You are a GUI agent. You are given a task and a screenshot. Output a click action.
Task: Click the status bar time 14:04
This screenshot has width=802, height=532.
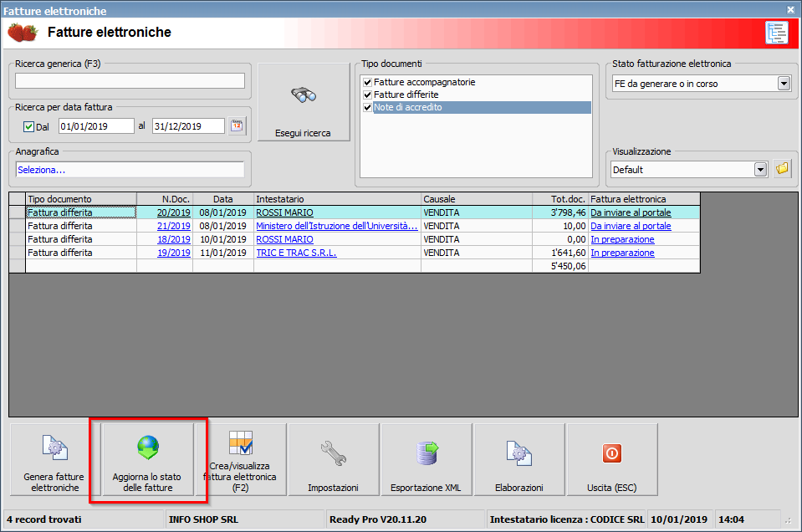(x=732, y=519)
